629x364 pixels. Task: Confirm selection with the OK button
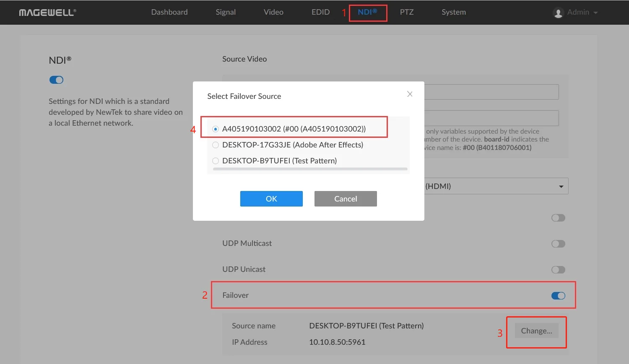pos(271,199)
